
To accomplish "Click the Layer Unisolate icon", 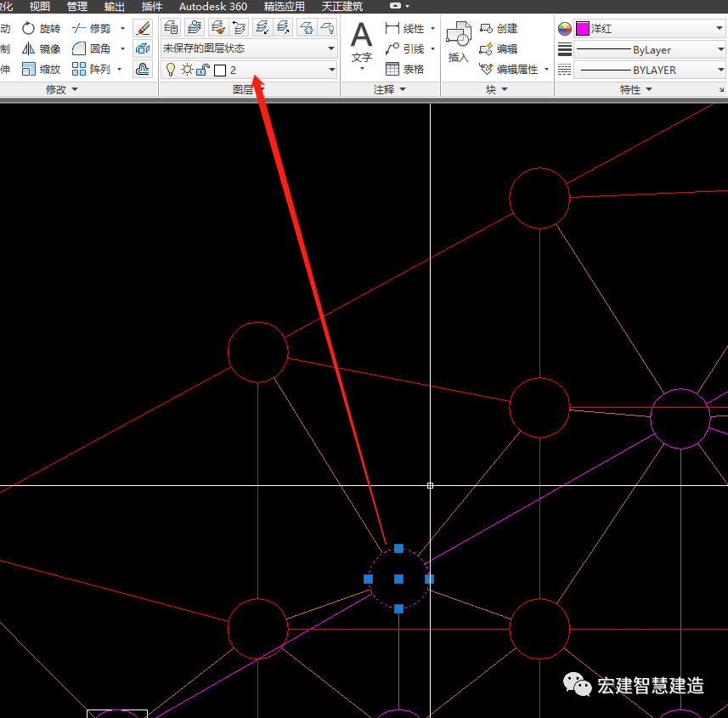I will [x=283, y=27].
